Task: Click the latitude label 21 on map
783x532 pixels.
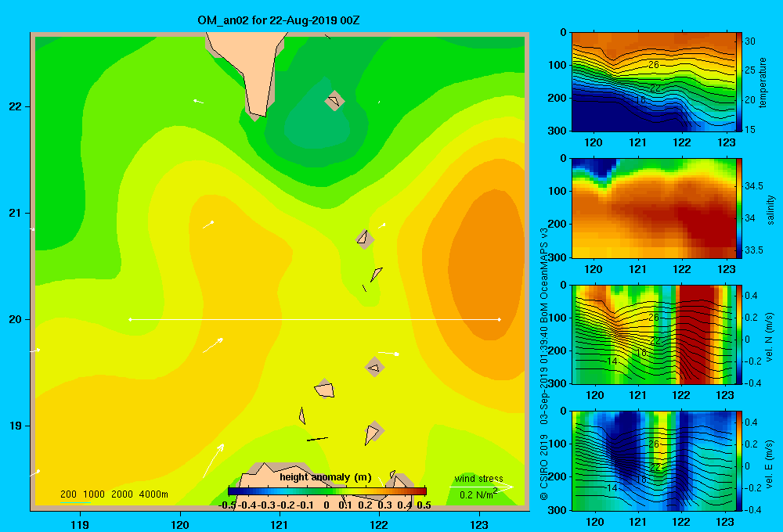Action: click(x=16, y=213)
